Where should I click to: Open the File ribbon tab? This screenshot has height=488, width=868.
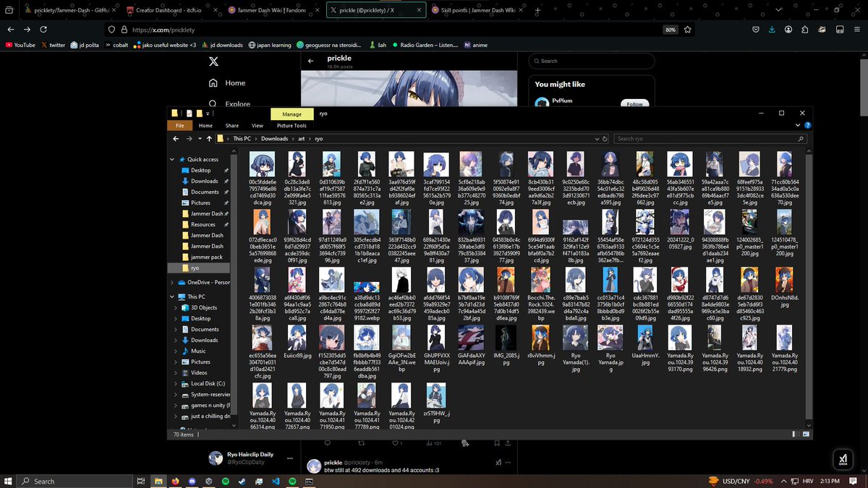pos(179,126)
